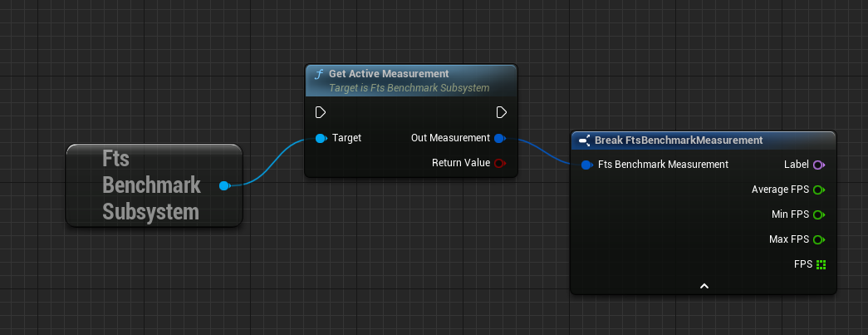868x335 pixels.
Task: Click the input execution pin on Get Active Measurement
Action: tap(321, 112)
